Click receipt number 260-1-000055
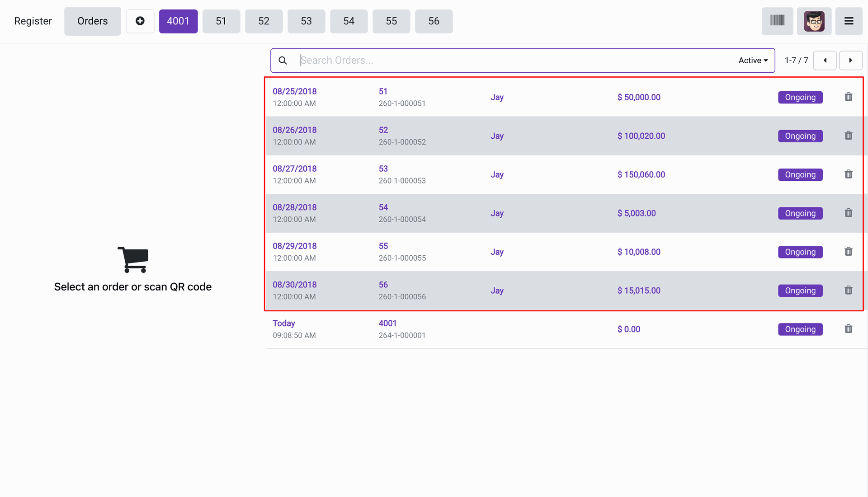868x497 pixels. (402, 258)
